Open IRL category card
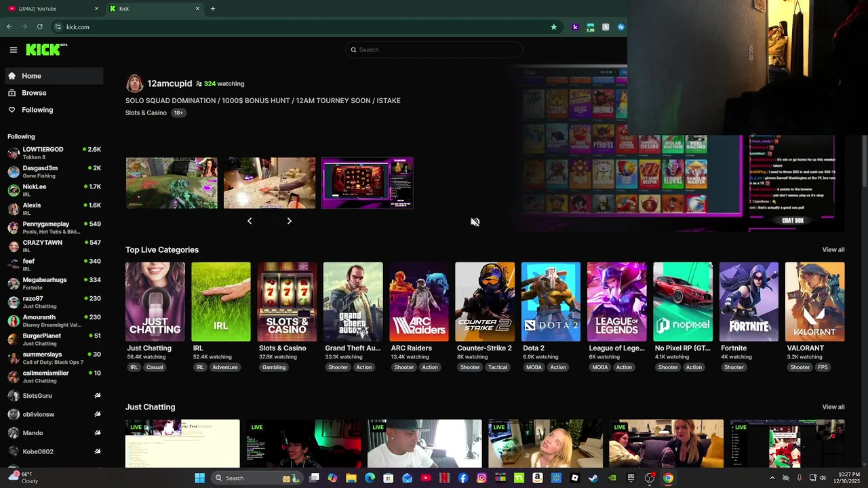Viewport: 868px width, 488px height. 221,302
